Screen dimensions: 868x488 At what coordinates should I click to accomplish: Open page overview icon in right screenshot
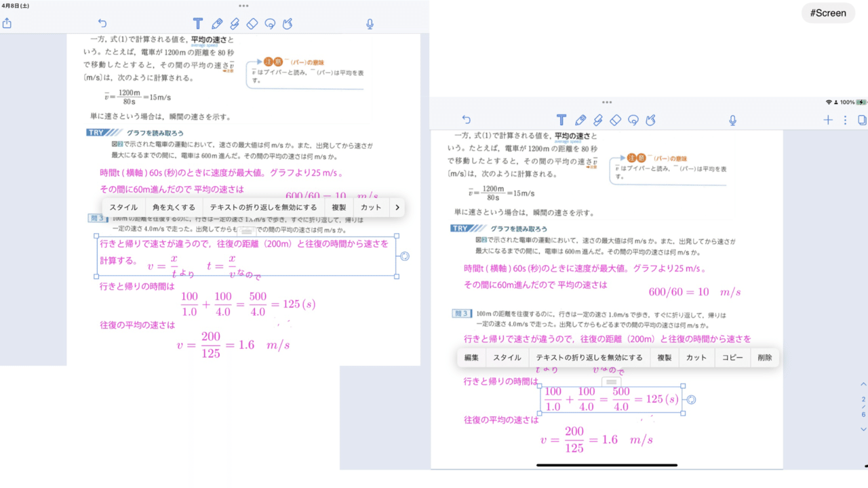(863, 120)
